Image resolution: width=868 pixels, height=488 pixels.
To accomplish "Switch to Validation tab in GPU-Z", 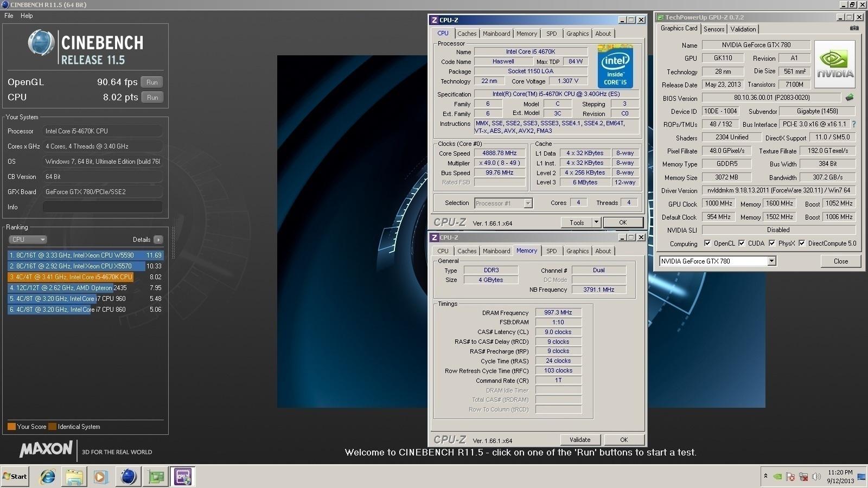I will 743,29.
